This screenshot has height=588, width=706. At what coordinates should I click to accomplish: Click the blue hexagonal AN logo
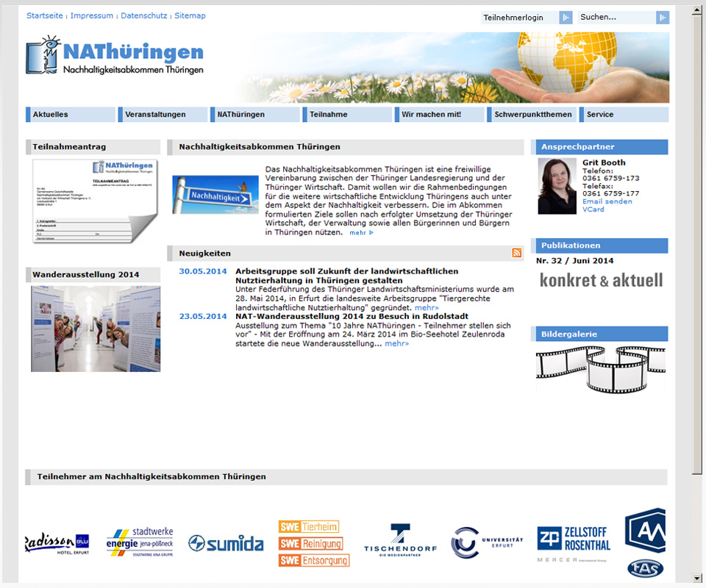(x=645, y=531)
